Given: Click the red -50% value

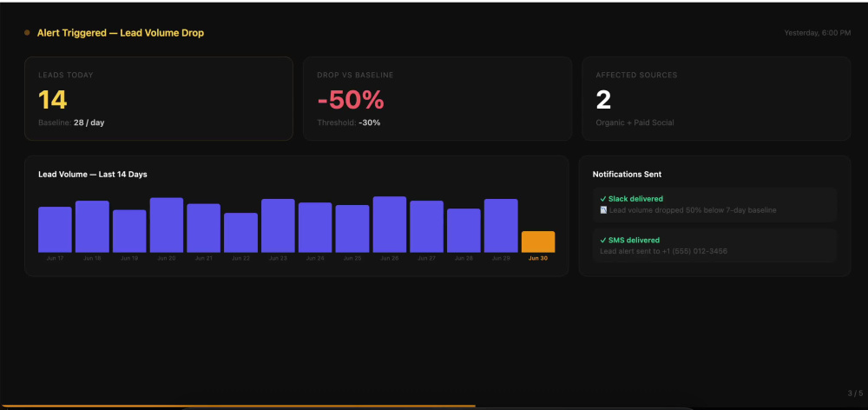Looking at the screenshot, I should pos(351,100).
